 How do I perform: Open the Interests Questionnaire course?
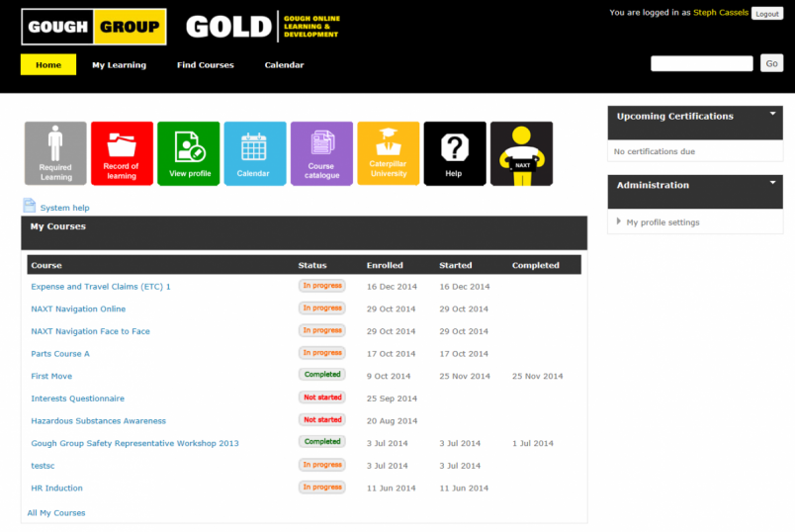(77, 399)
